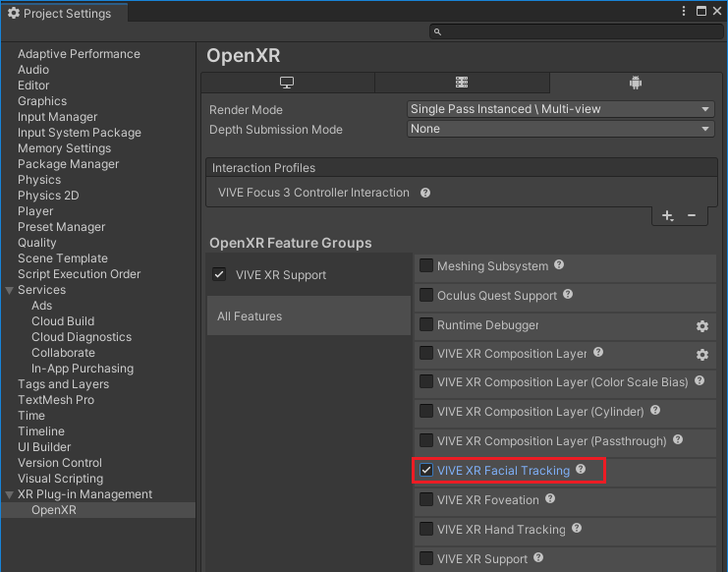Open Preset Manager settings
The width and height of the screenshot is (728, 572).
coord(61,227)
